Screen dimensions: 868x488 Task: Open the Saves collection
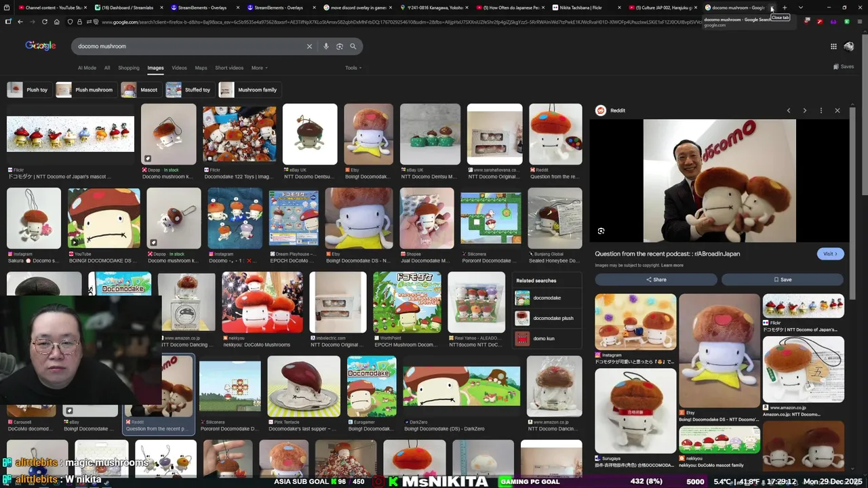coord(844,66)
